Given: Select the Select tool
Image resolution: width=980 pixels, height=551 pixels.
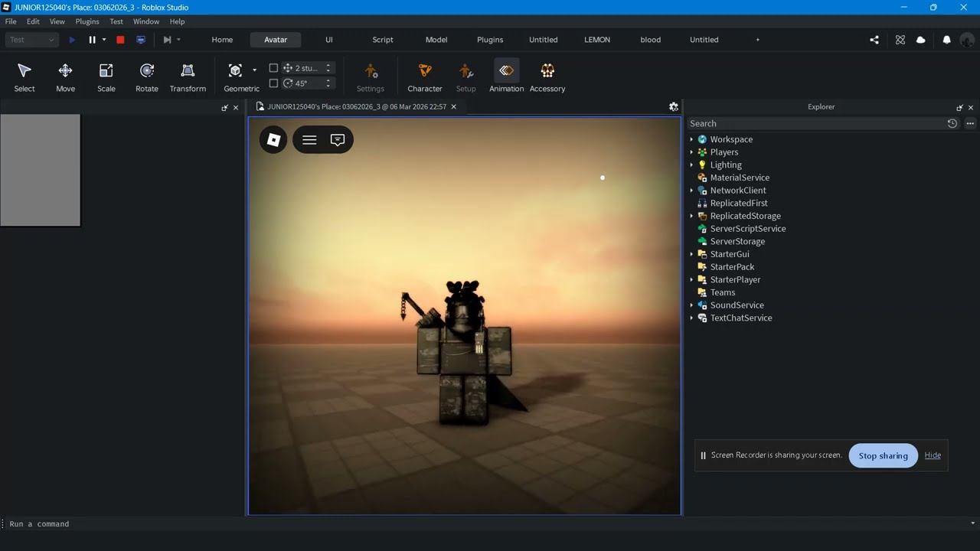Looking at the screenshot, I should [24, 77].
